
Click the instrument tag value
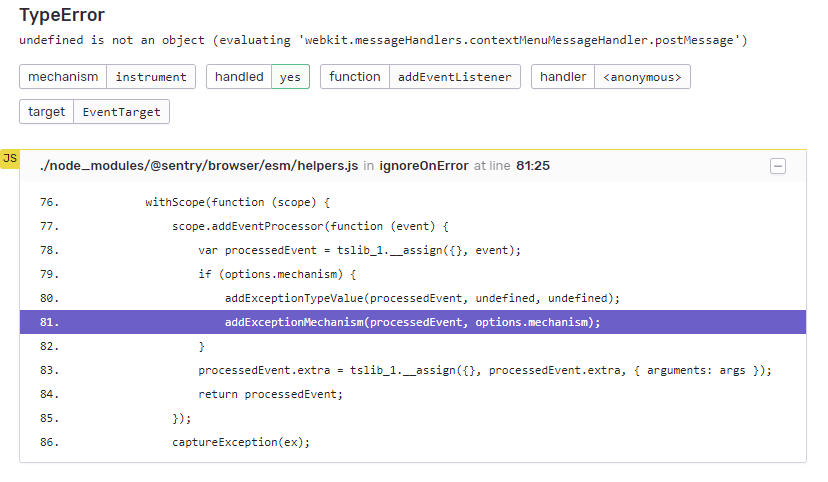pyautogui.click(x=151, y=77)
